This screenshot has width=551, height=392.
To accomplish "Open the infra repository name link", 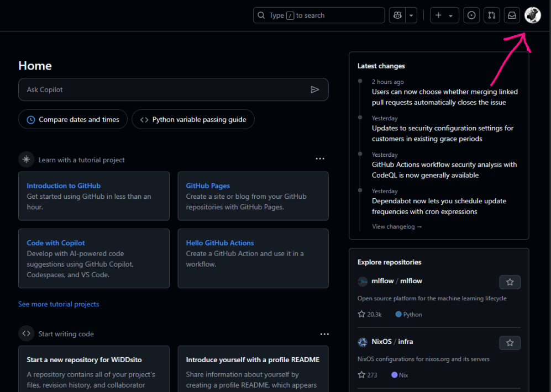I will coord(406,342).
